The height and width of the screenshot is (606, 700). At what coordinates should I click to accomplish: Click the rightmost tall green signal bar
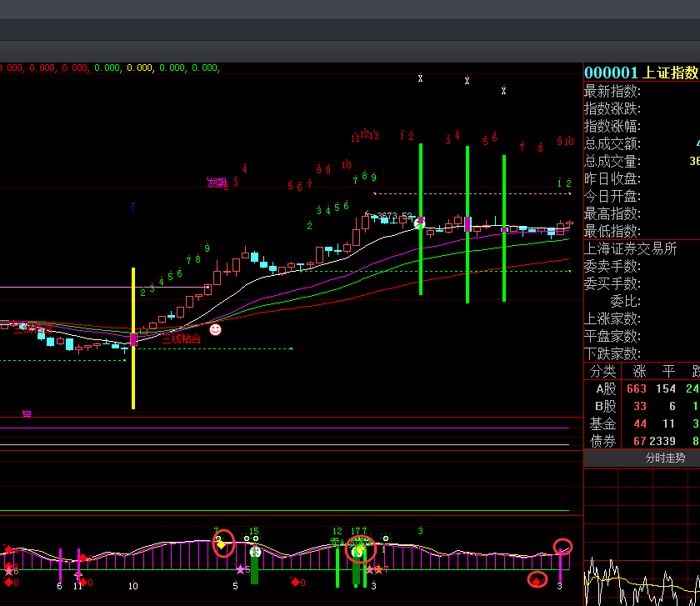(504, 250)
